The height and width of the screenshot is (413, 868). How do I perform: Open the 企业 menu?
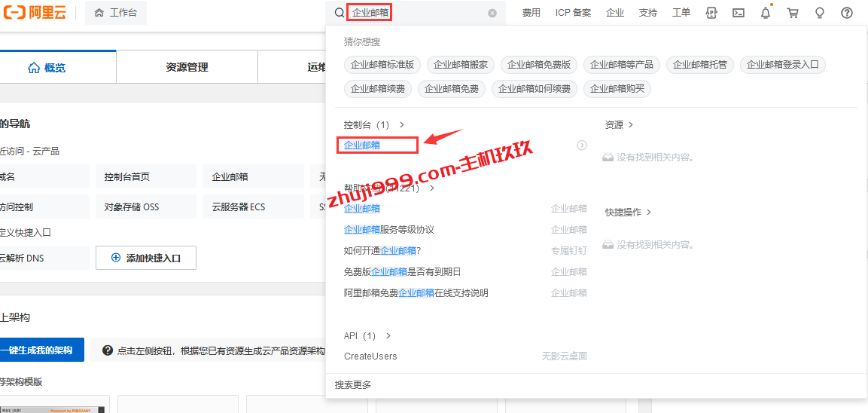[615, 13]
